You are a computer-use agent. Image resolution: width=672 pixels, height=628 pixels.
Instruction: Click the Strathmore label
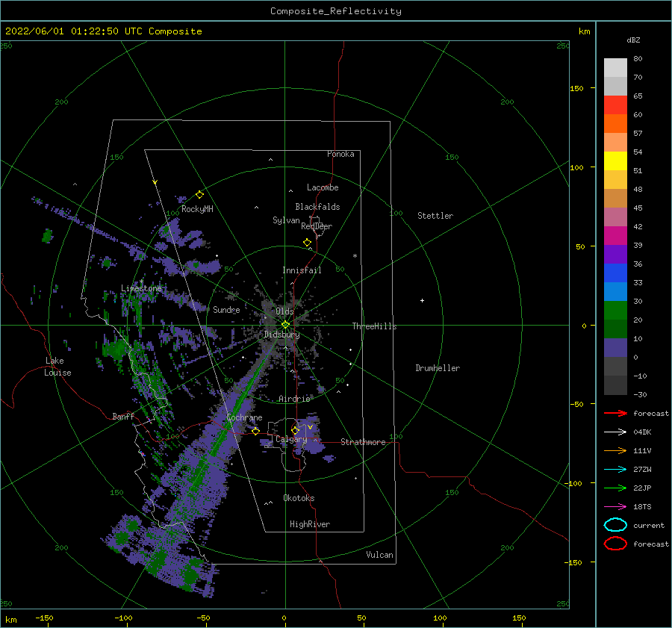[363, 442]
